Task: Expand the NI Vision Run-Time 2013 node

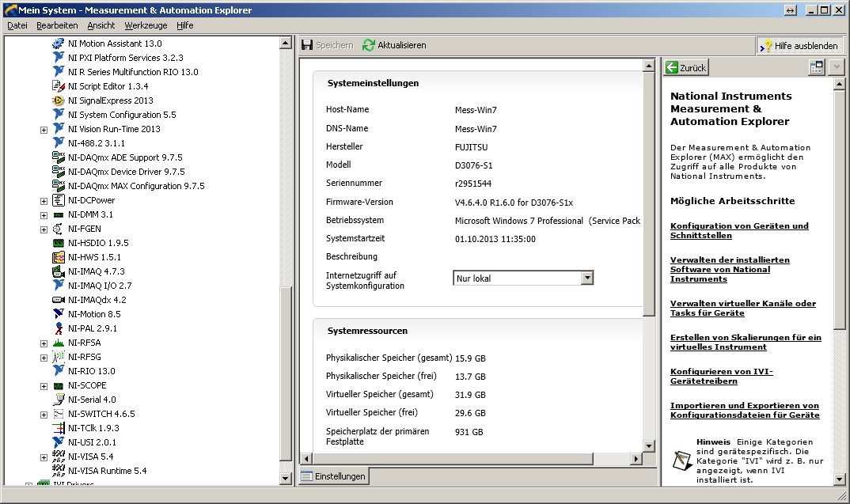Action: coord(44,130)
